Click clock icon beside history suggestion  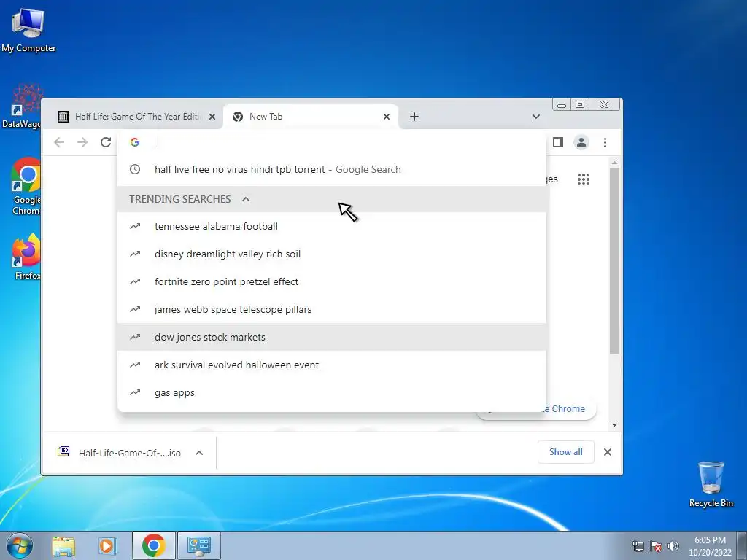[135, 169]
